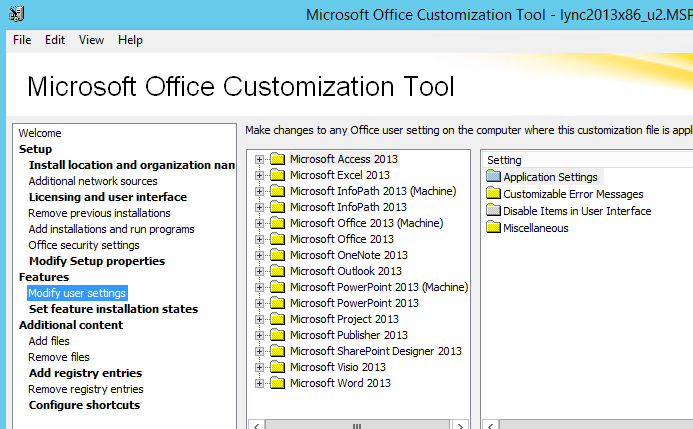The width and height of the screenshot is (693, 429).
Task: Go to Set feature installation states
Action: click(113, 309)
